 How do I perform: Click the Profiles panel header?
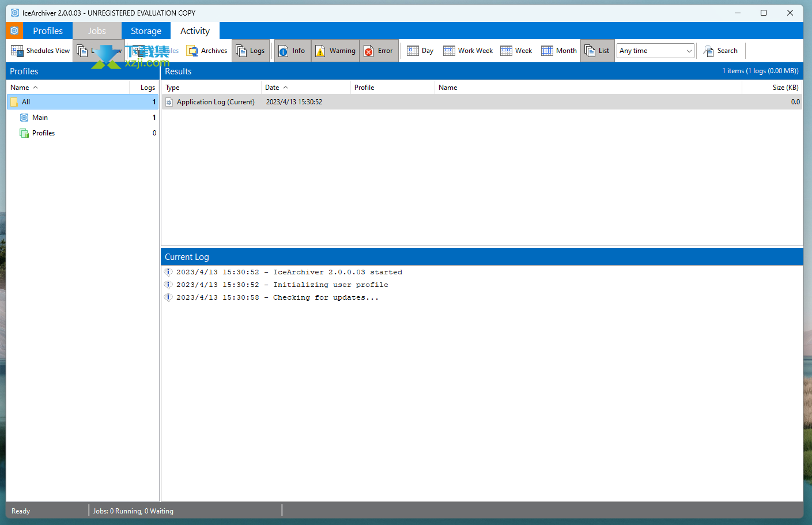click(x=82, y=71)
